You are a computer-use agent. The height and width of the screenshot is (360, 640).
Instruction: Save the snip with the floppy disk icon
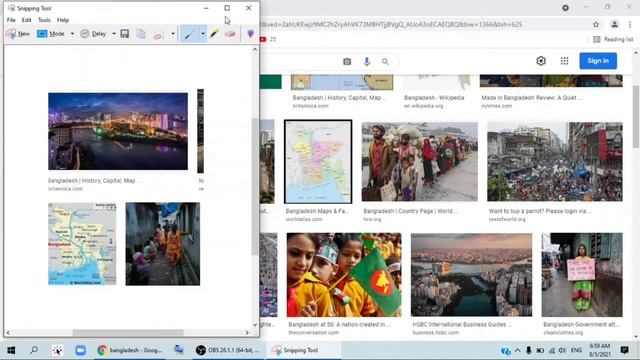point(125,34)
